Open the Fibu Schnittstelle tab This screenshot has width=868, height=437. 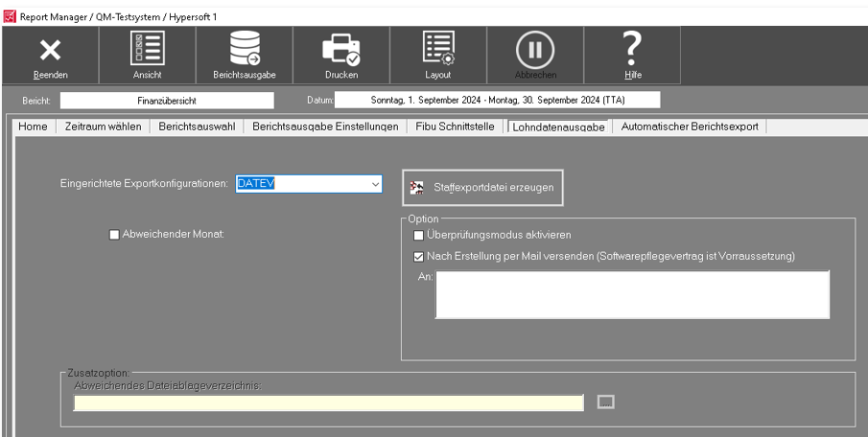[456, 126]
